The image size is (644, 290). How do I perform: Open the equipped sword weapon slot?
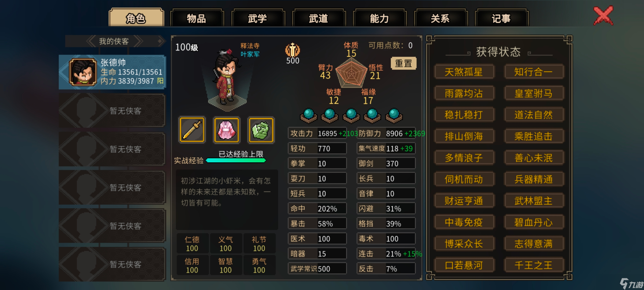coord(192,130)
